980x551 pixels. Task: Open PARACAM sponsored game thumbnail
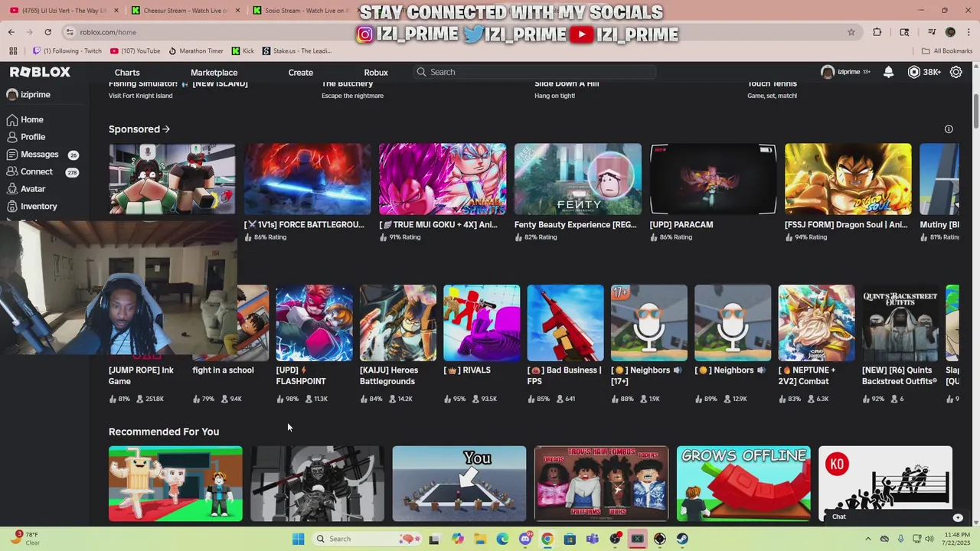click(x=713, y=179)
